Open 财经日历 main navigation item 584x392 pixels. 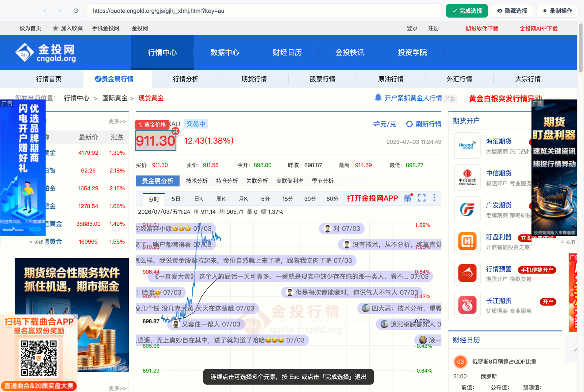287,53
